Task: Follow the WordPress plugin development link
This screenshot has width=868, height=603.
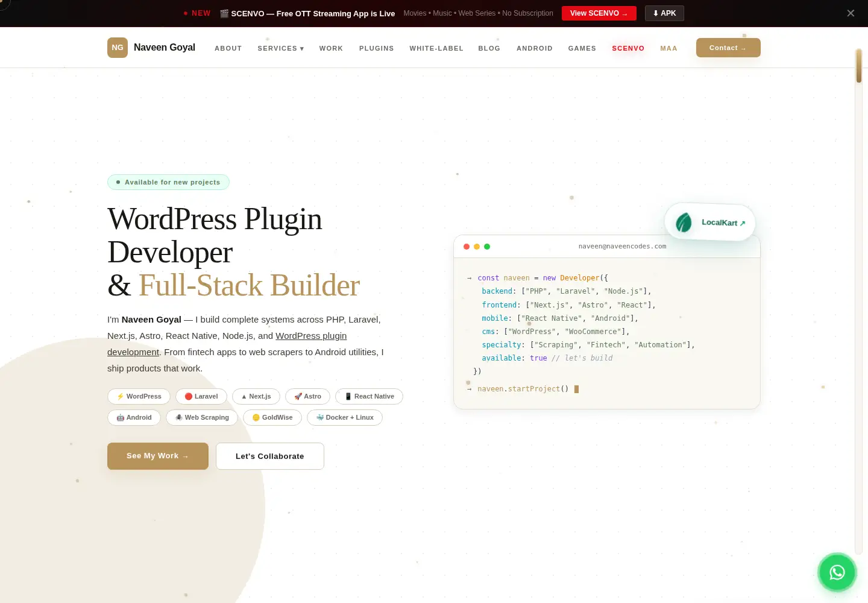Action: click(227, 344)
